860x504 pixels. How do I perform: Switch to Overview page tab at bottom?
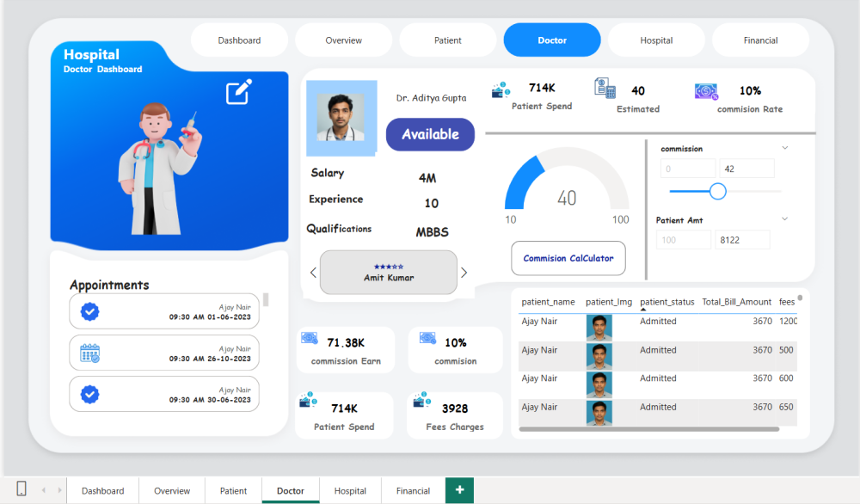172,491
